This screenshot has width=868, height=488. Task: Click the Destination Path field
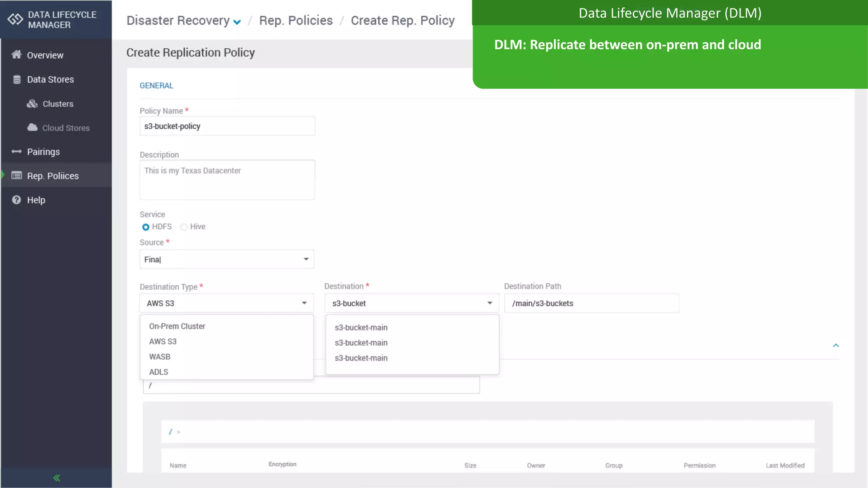(x=592, y=303)
